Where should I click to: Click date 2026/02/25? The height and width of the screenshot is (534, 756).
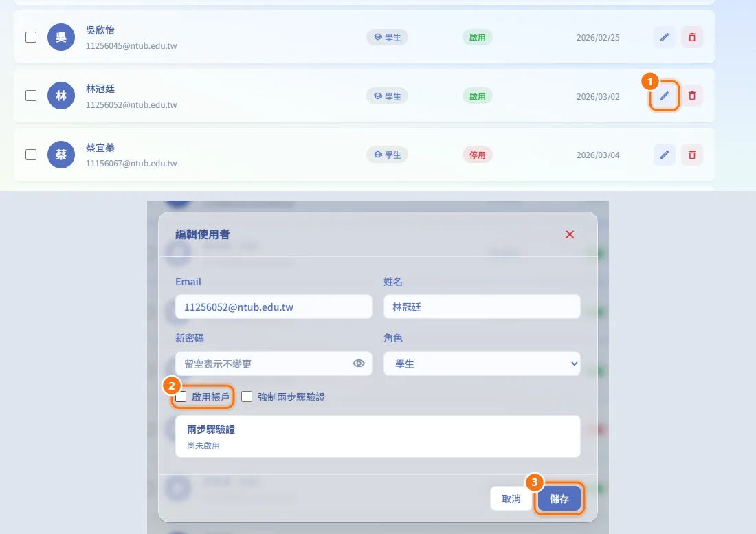[598, 38]
